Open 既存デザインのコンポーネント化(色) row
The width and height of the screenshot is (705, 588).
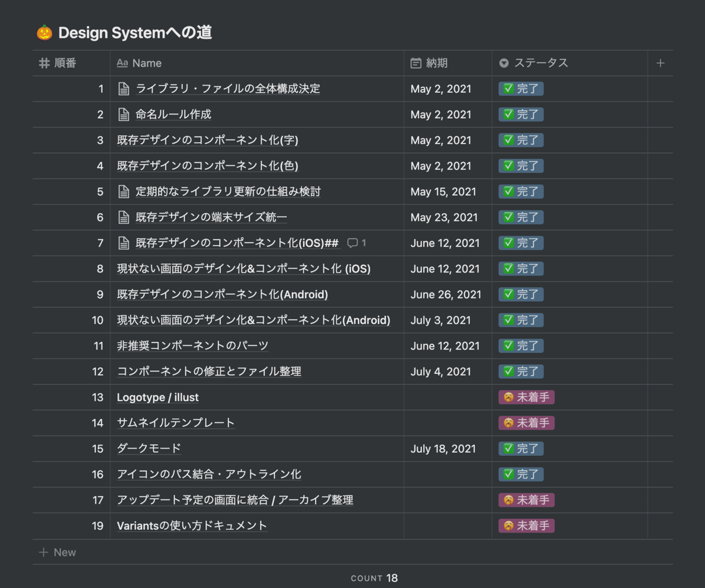coord(208,166)
